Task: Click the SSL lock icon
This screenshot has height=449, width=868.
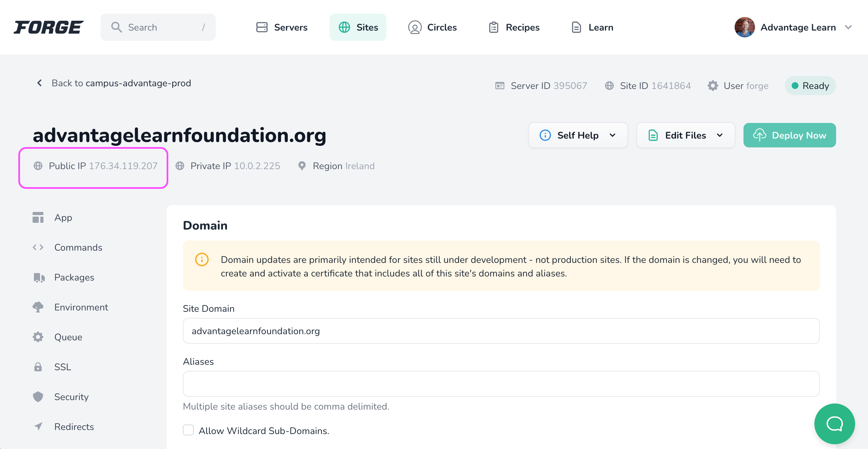Action: tap(38, 367)
